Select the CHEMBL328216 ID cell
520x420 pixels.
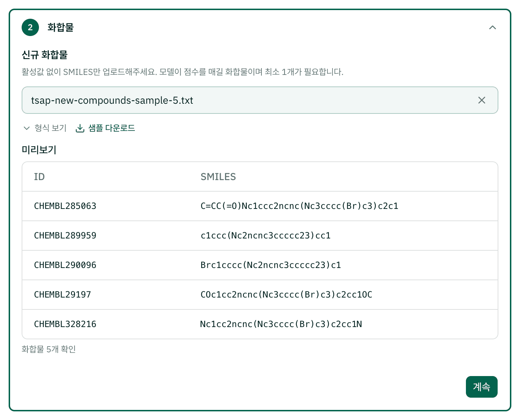click(x=65, y=324)
